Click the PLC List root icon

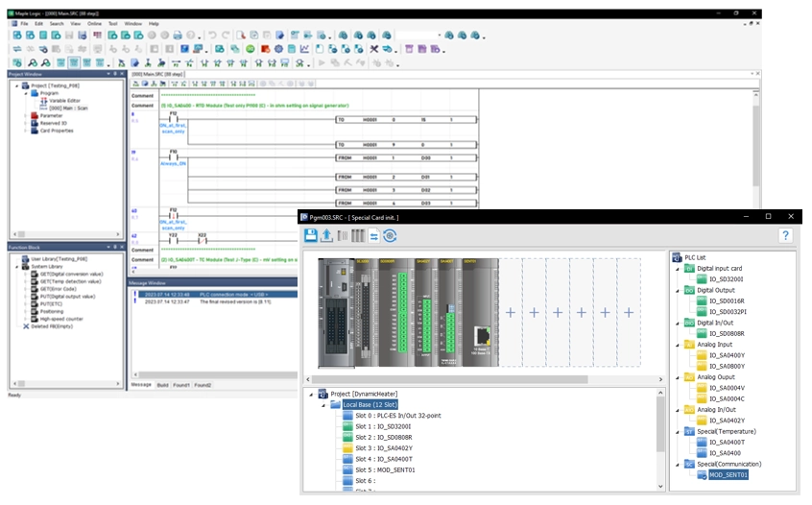click(677, 257)
